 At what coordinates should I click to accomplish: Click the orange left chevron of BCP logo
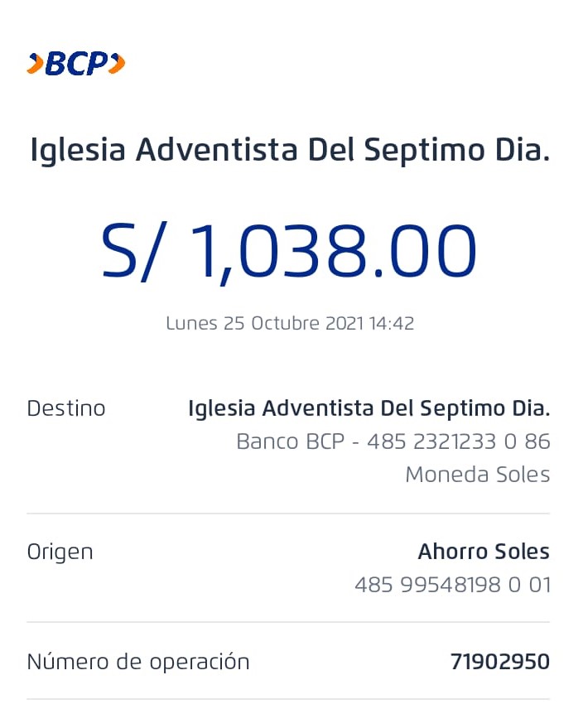35,64
